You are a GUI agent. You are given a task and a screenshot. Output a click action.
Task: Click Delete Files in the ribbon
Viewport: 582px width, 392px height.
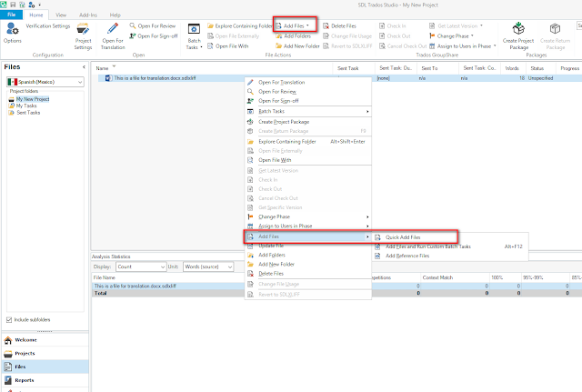[339, 26]
